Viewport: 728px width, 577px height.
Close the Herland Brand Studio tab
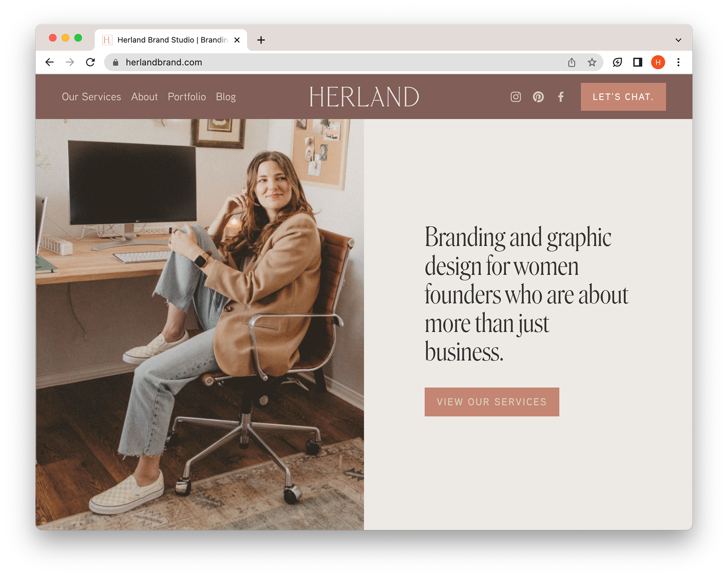pyautogui.click(x=237, y=40)
